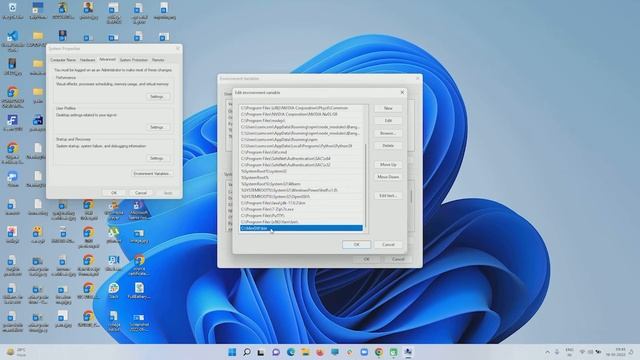Viewport: 640px width, 360px height.
Task: Open Computer Name tab in System Properties
Action: coord(63,60)
